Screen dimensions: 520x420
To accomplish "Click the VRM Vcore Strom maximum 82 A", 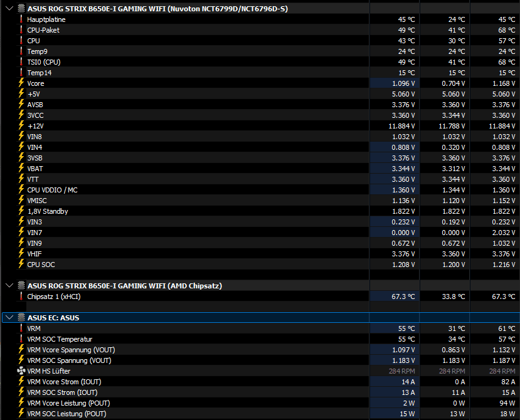I will (x=508, y=382).
